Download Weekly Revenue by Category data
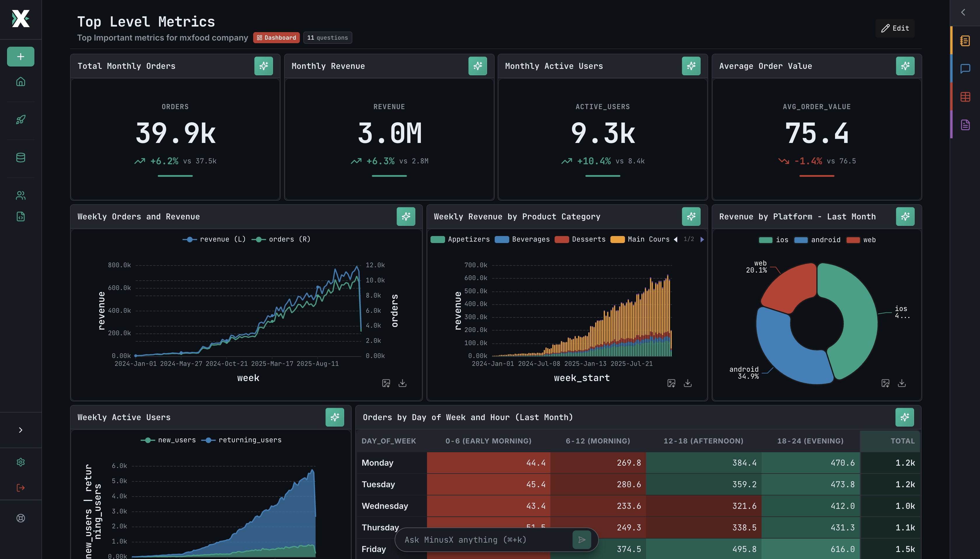This screenshot has height=559, width=980. point(688,383)
